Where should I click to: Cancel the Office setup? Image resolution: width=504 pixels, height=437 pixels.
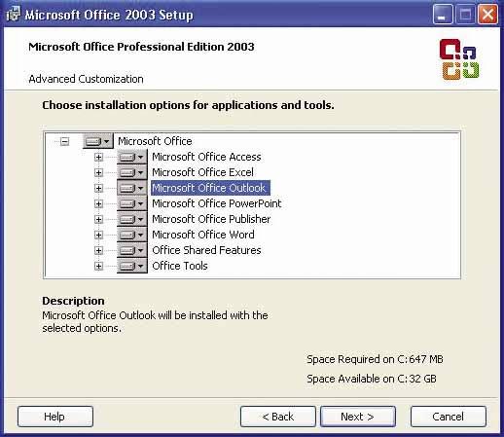tap(449, 417)
